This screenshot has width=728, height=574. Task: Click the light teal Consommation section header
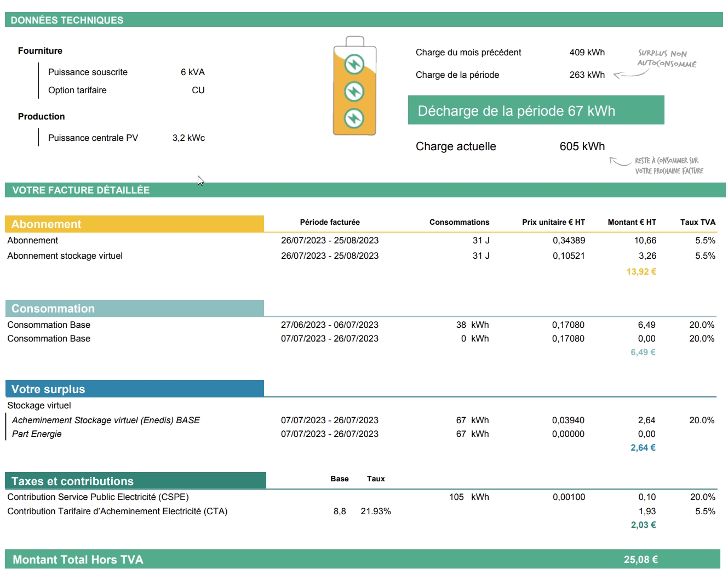(134, 308)
